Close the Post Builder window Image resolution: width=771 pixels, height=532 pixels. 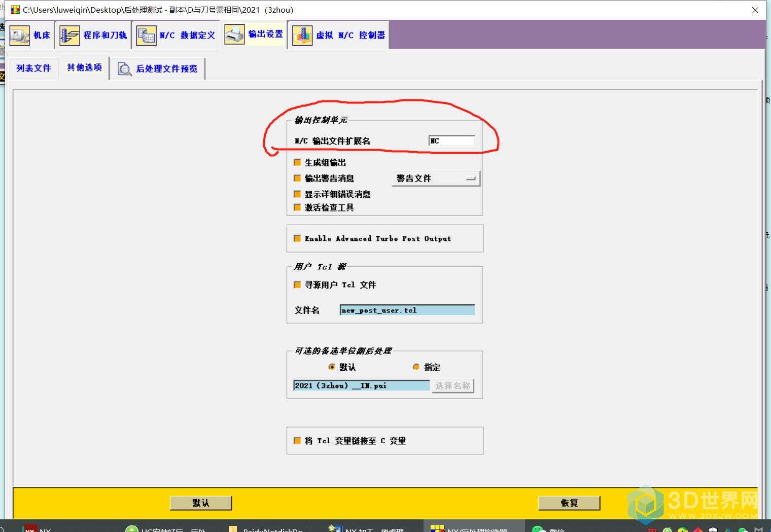pos(755,10)
